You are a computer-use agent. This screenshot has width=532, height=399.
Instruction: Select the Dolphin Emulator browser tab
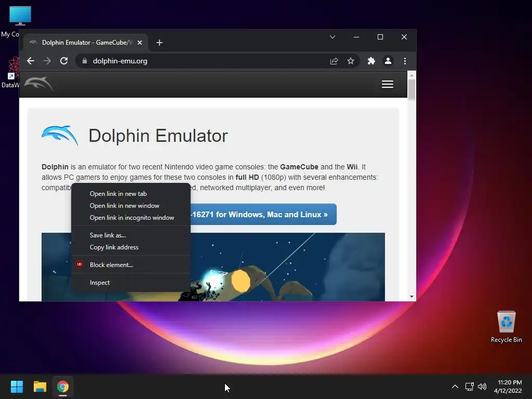click(x=86, y=43)
